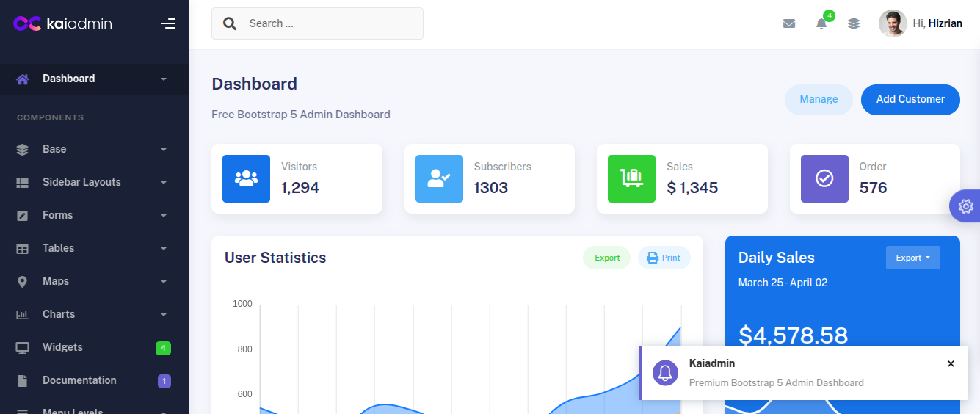Open the settings gear panel
Viewport: 980px width, 414px height.
(965, 206)
